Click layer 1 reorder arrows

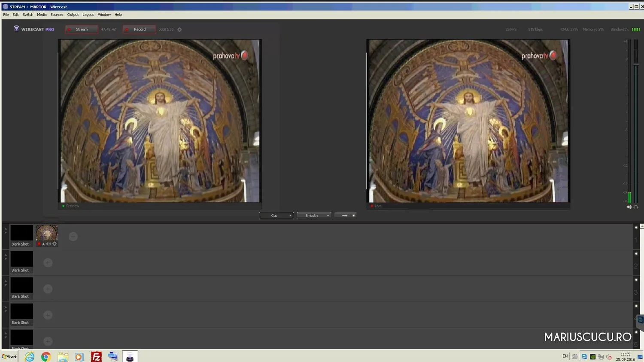coord(6,231)
